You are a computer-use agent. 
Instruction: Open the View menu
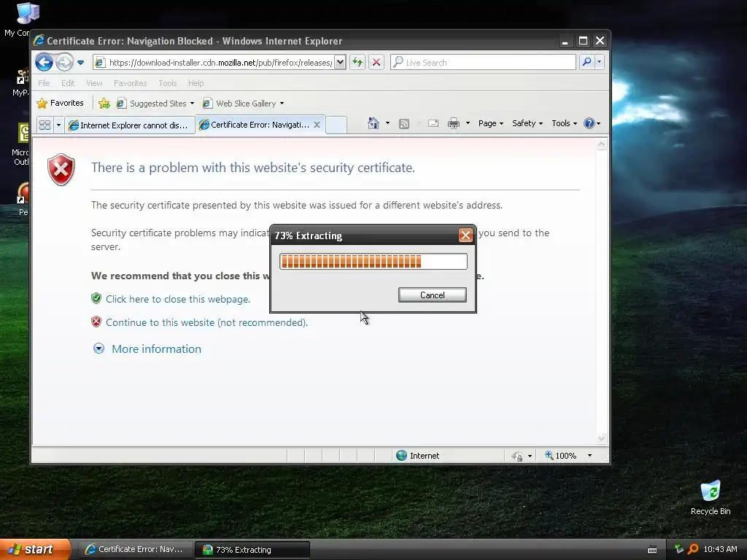(94, 83)
